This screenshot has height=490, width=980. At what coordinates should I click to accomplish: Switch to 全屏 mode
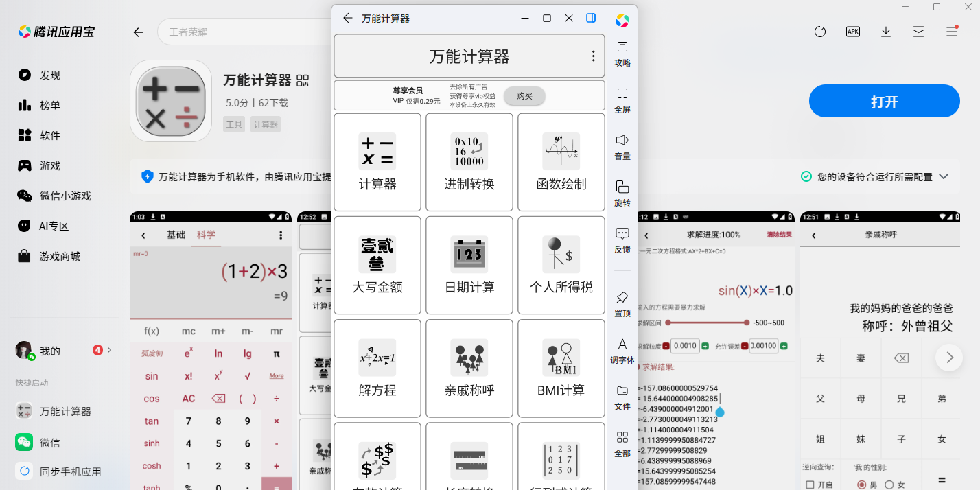[x=622, y=100]
